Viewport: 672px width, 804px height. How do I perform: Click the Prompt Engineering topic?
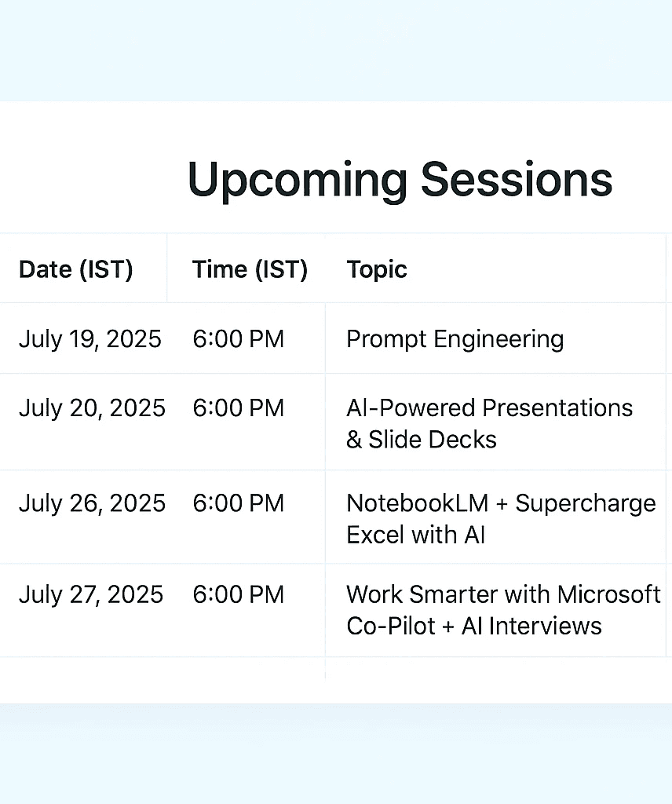pos(455,339)
